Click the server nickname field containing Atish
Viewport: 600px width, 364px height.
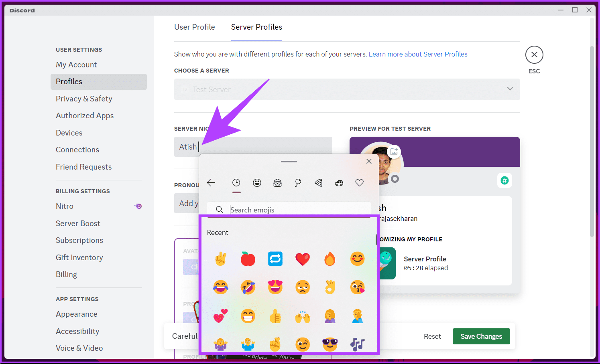253,147
